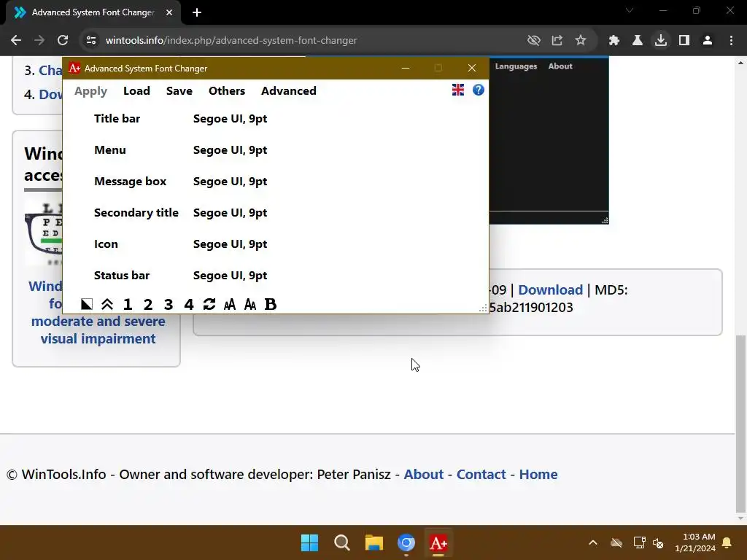The image size is (747, 560).
Task: Open the Contact link in page footer
Action: point(481,474)
